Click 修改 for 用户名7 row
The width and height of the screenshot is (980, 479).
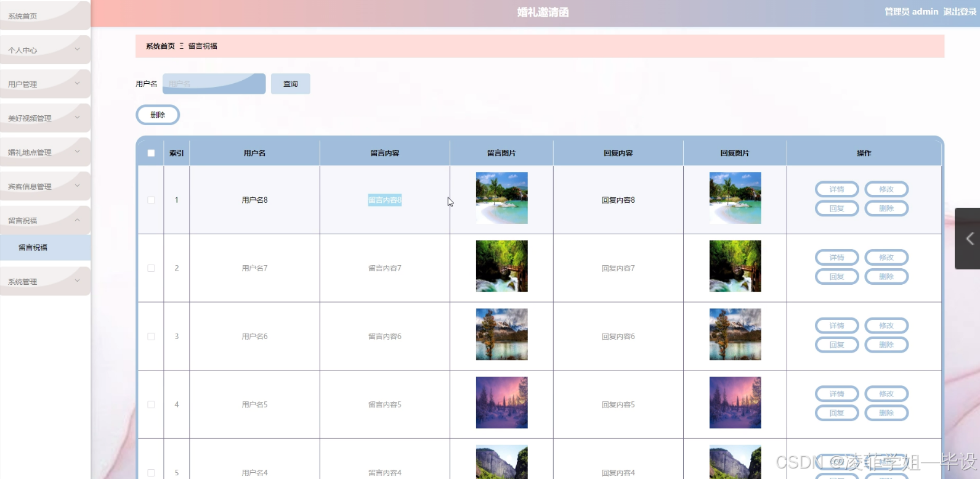(886, 258)
